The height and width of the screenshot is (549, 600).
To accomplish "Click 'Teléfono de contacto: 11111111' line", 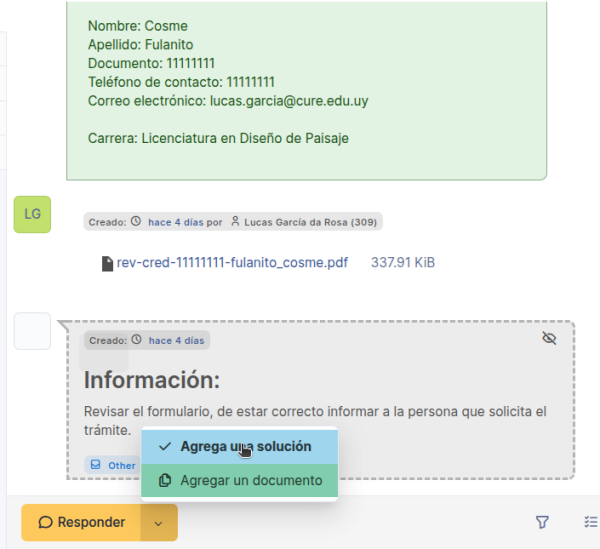I will pyautogui.click(x=181, y=82).
